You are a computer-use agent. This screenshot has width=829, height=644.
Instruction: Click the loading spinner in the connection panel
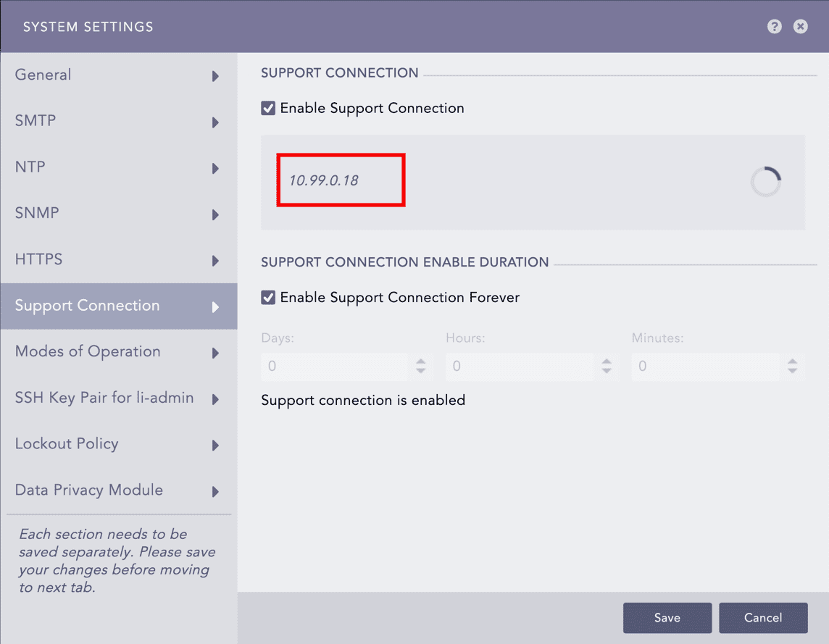pos(765,181)
